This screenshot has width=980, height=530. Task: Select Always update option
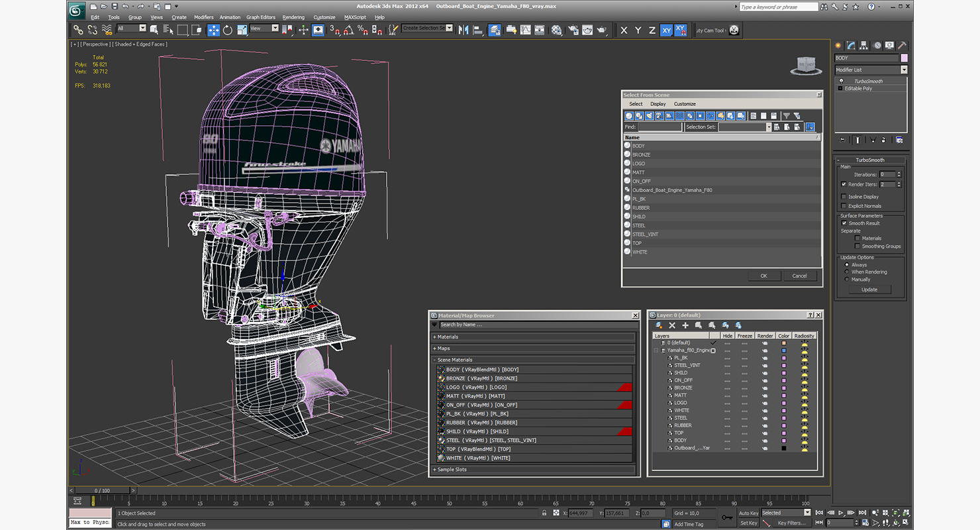coord(847,265)
